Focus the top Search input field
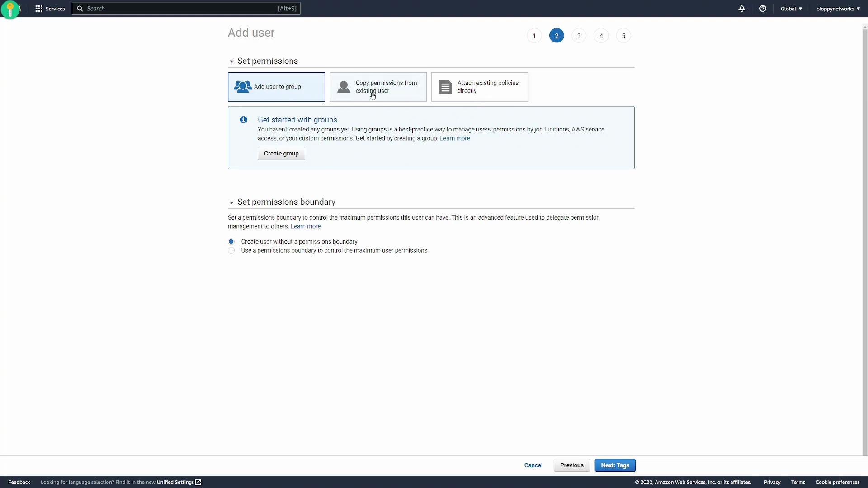The width and height of the screenshot is (868, 488). (186, 9)
